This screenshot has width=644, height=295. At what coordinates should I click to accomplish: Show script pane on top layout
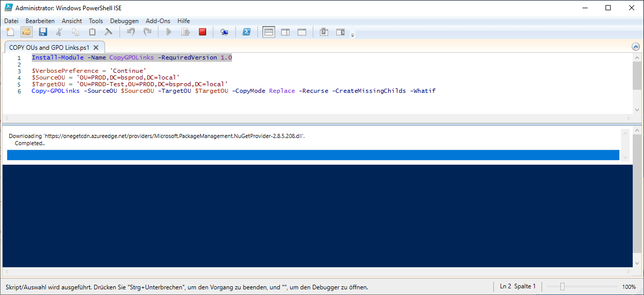(269, 32)
